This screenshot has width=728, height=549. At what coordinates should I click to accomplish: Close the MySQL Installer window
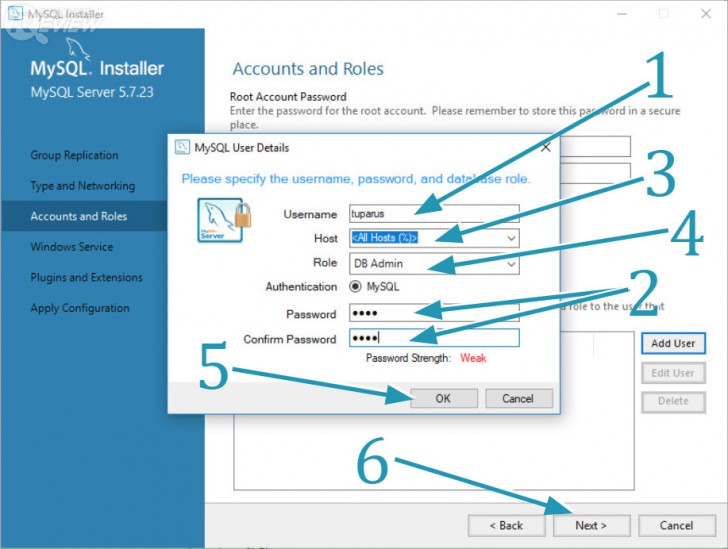click(x=706, y=13)
